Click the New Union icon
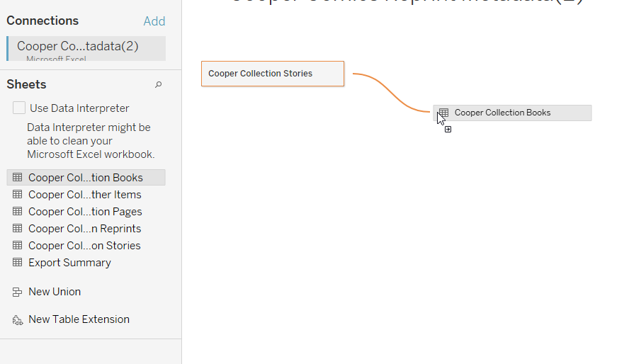This screenshot has height=364, width=629. (x=18, y=292)
